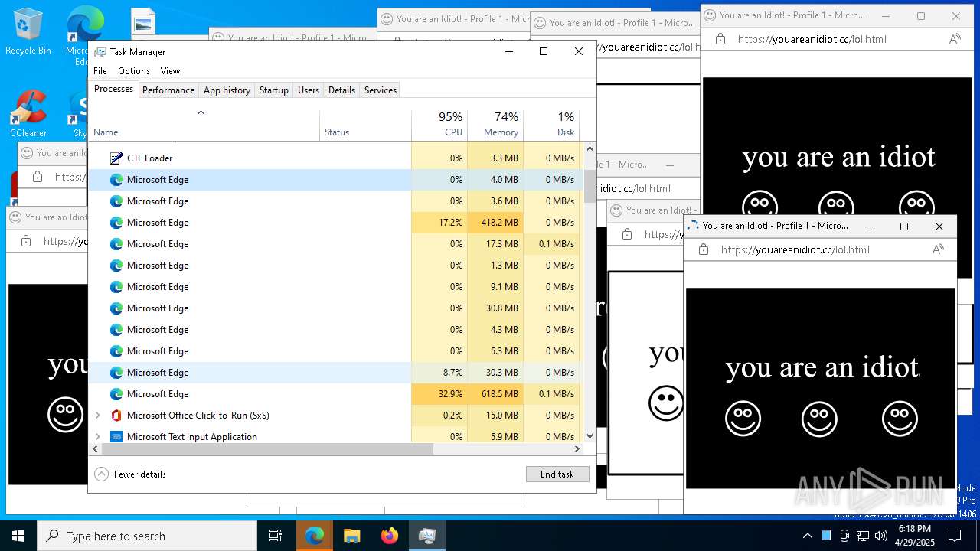Open the File menu in Task Manager
This screenshot has height=551, width=980.
pos(100,71)
